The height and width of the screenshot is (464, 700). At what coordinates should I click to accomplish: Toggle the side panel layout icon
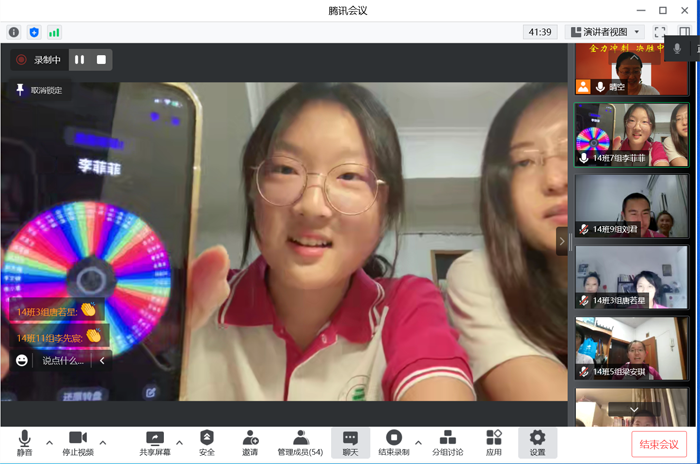[684, 32]
